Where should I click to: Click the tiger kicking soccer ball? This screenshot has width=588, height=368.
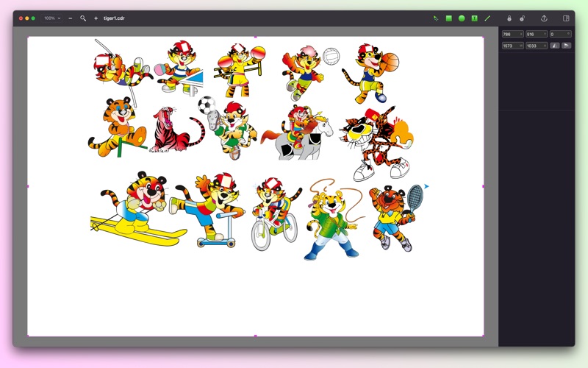pos(227,127)
